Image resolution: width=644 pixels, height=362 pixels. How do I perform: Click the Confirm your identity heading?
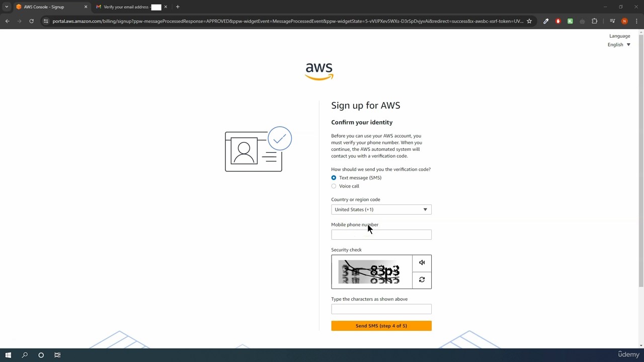(x=362, y=122)
